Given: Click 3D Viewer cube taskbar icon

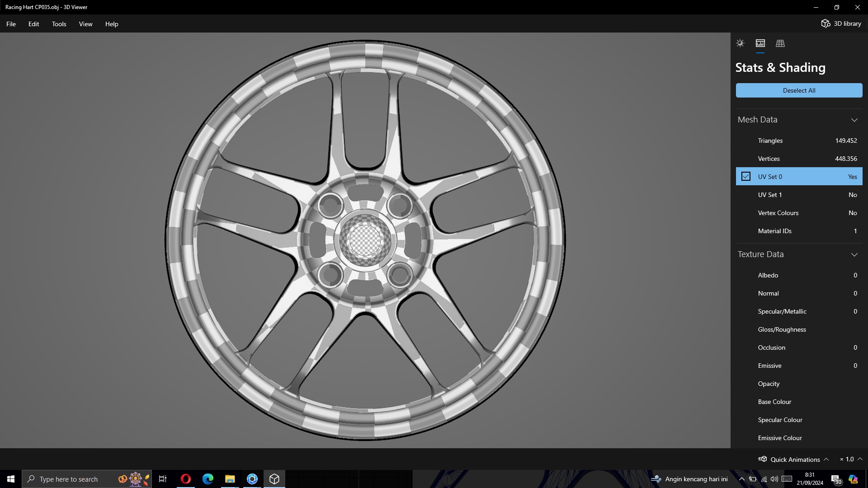Looking at the screenshot, I should (x=274, y=479).
